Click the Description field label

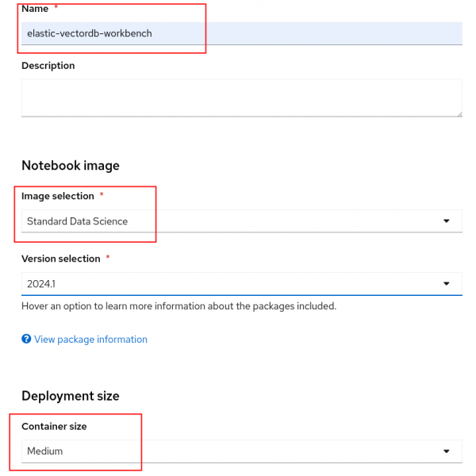pos(48,66)
